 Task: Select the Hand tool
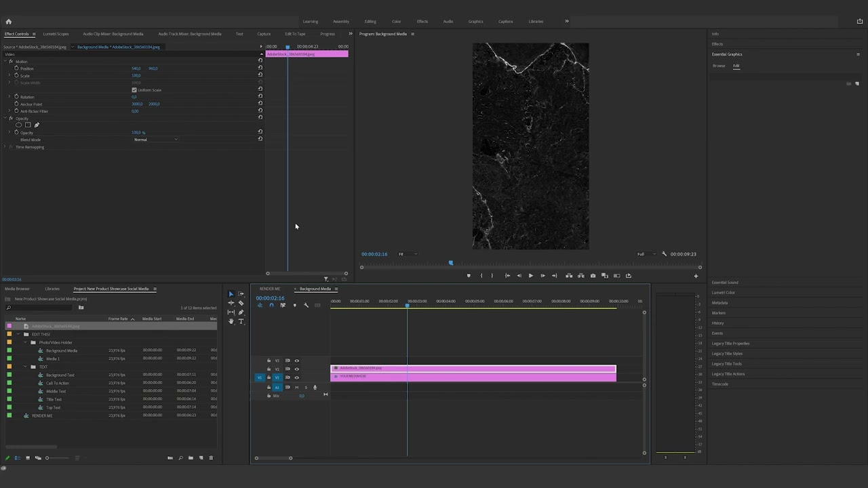[x=231, y=321]
